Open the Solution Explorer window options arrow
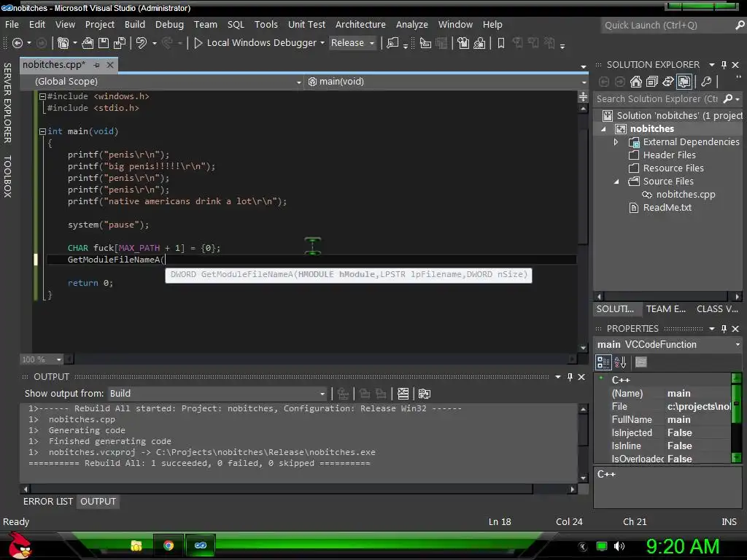Viewport: 747px width, 560px height. point(712,65)
